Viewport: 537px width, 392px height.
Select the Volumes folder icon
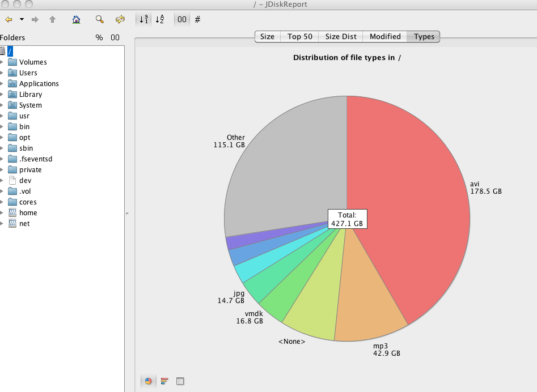pos(12,62)
